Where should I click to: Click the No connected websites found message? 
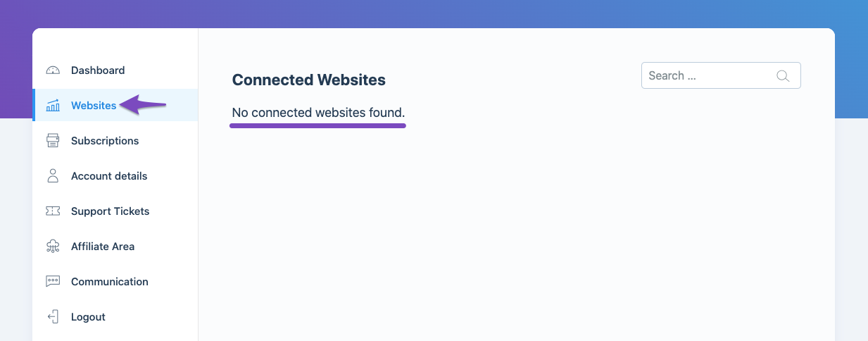319,113
